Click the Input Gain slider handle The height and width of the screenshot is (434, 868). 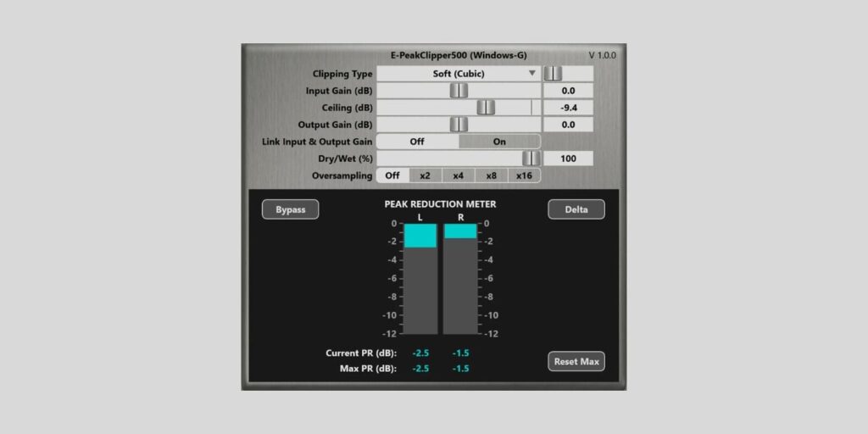point(459,91)
